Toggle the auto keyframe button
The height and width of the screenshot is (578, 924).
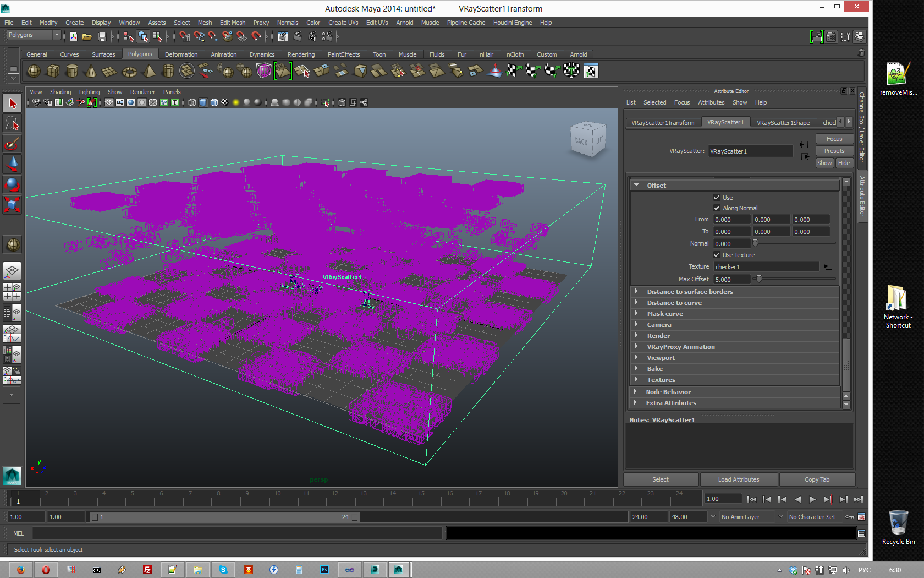pyautogui.click(x=850, y=517)
